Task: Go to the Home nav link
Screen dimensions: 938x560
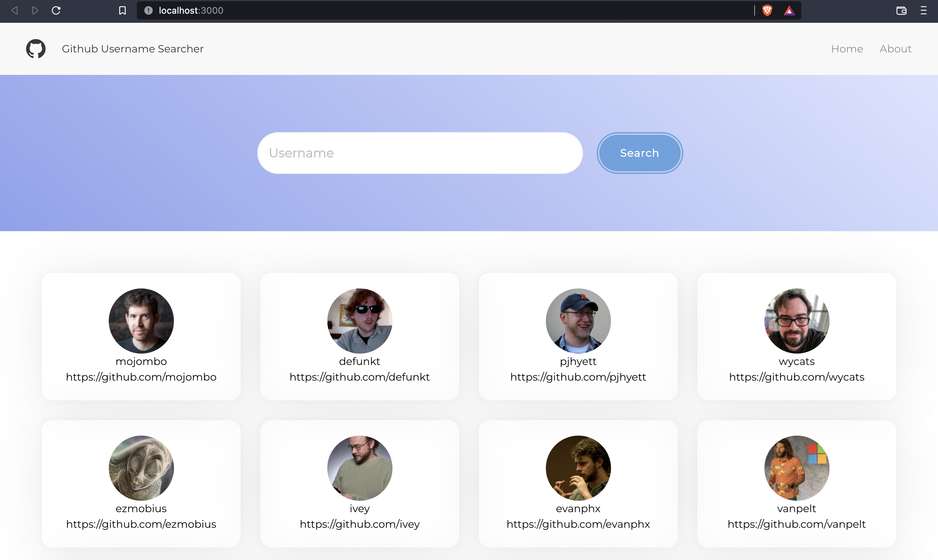Action: point(847,49)
